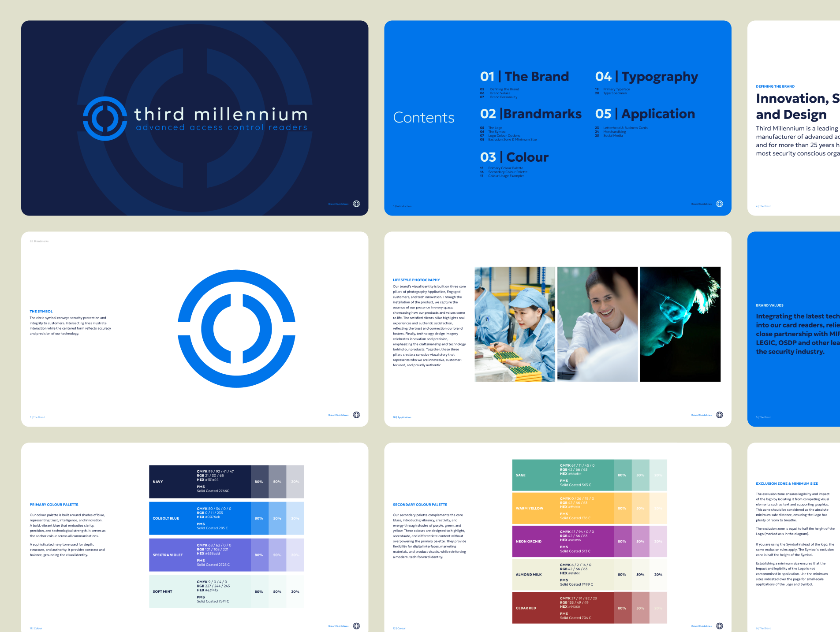Click the 'third millennium' wordmark on the cover
840x632 pixels.
221,114
